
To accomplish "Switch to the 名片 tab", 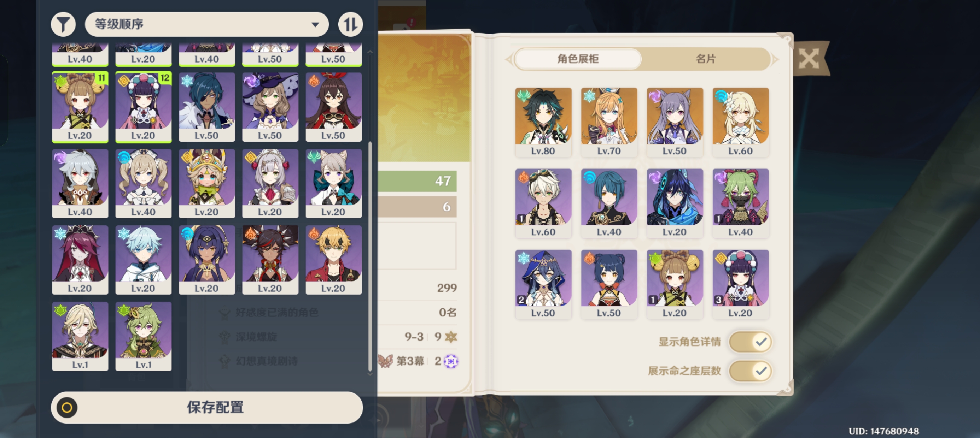I will click(706, 59).
